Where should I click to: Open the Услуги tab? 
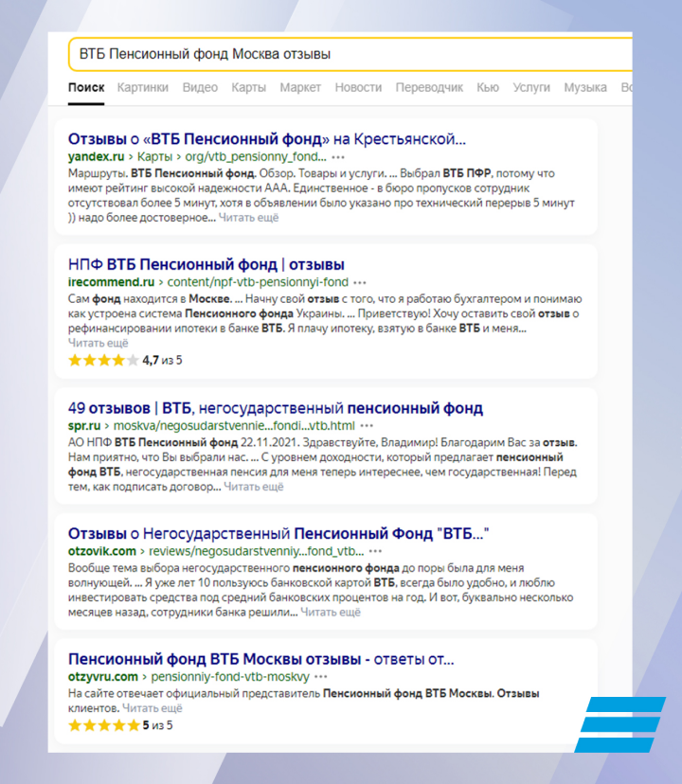(531, 87)
